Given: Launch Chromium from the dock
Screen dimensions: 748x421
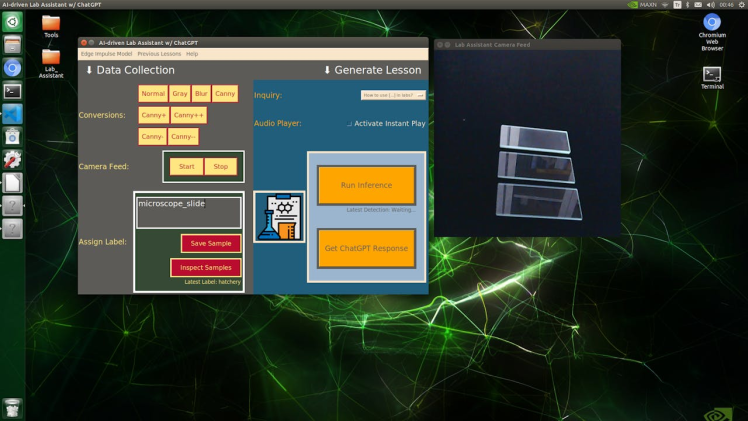Looking at the screenshot, I should tap(12, 68).
